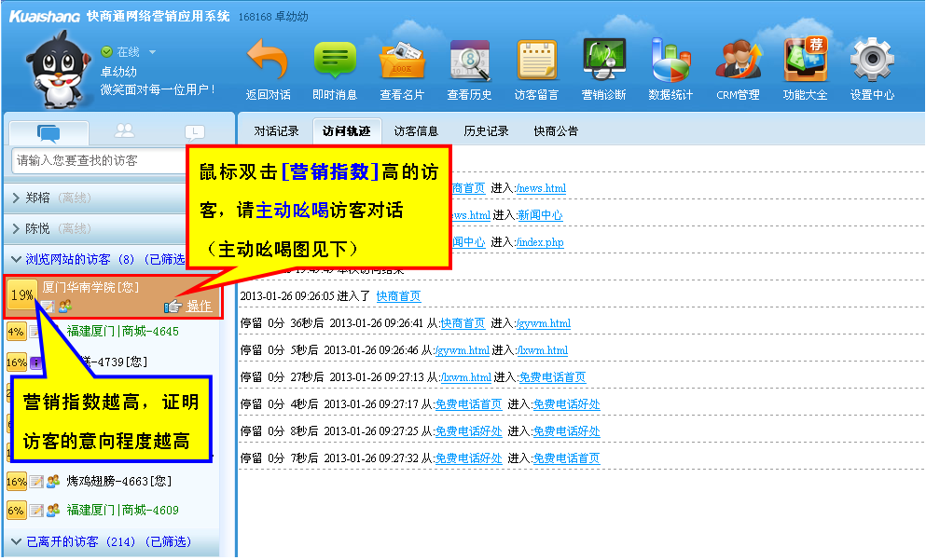The height and width of the screenshot is (560, 926).
Task: Open 营销诊断 marketing diagnosis icon
Action: tap(603, 62)
